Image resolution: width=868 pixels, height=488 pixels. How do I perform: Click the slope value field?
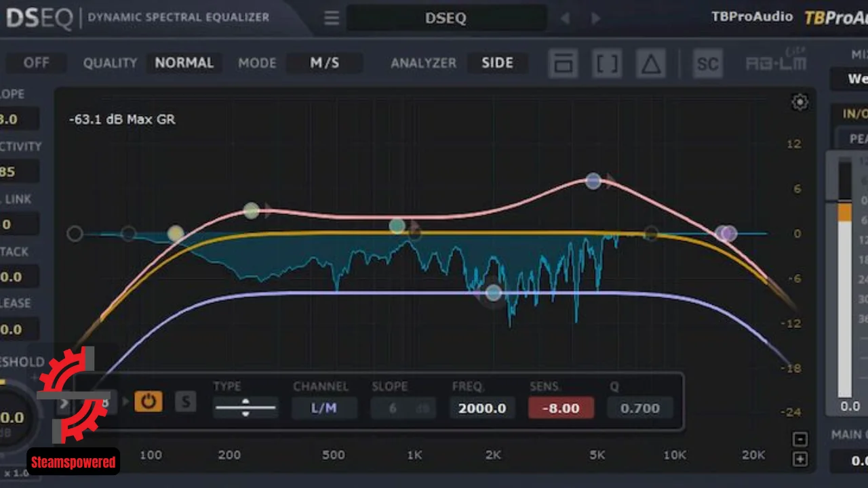pyautogui.click(x=403, y=408)
